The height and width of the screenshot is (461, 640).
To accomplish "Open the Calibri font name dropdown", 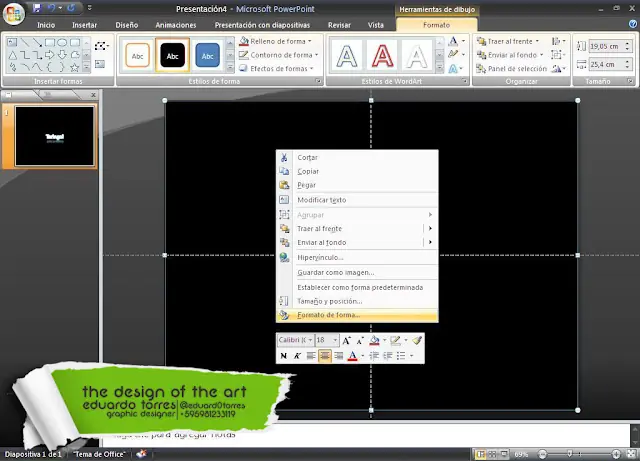I will click(x=310, y=340).
